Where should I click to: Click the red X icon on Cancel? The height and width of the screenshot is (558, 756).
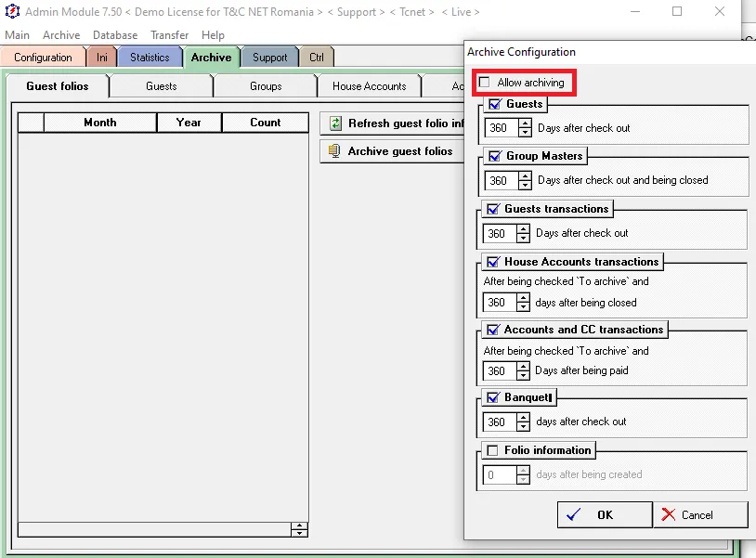point(669,514)
